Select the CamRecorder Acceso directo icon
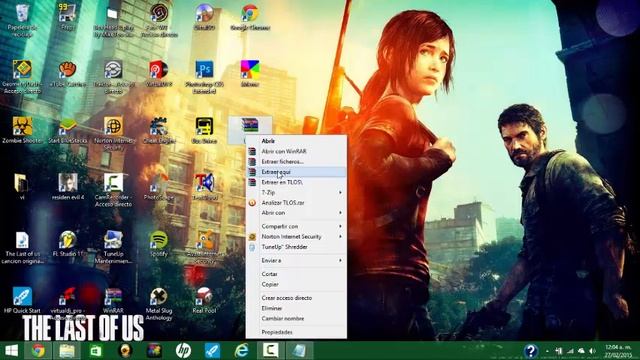This screenshot has height=360, width=640. coord(113,190)
